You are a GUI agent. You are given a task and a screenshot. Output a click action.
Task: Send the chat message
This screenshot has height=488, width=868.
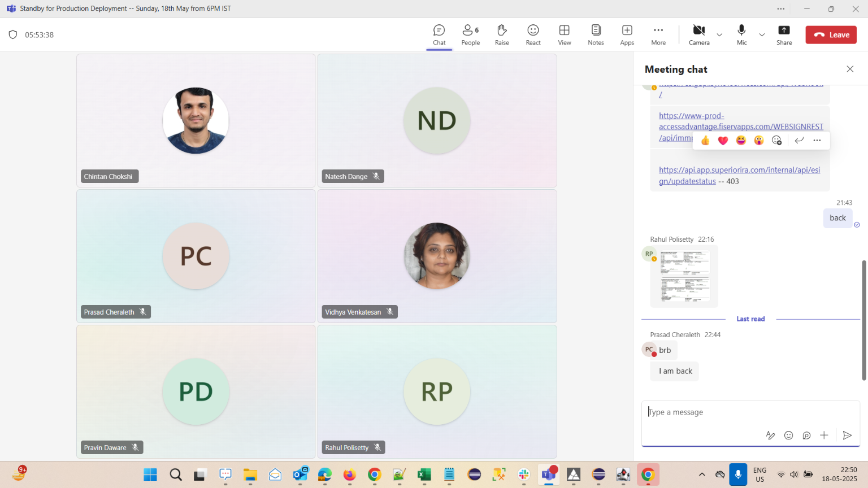[x=847, y=435]
